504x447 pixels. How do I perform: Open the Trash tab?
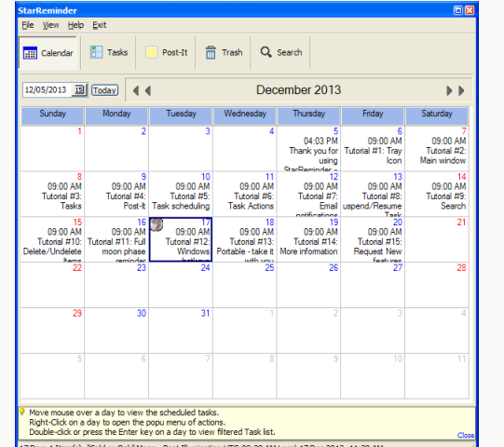pos(224,52)
